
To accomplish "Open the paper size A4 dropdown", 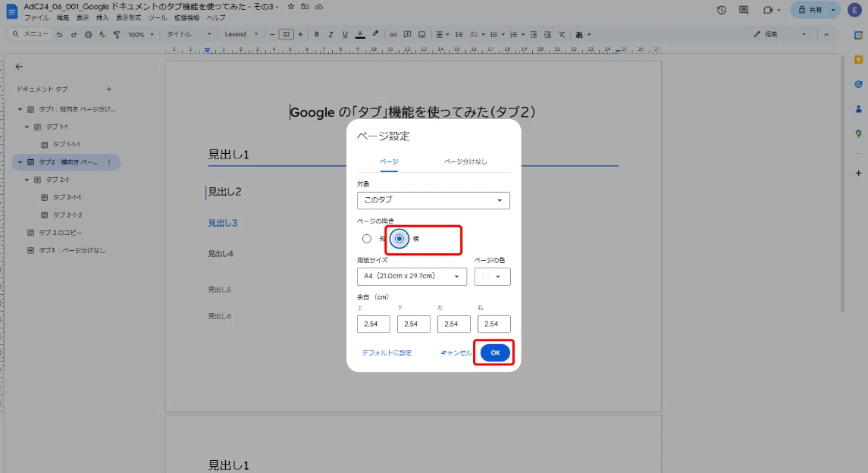I will point(412,276).
